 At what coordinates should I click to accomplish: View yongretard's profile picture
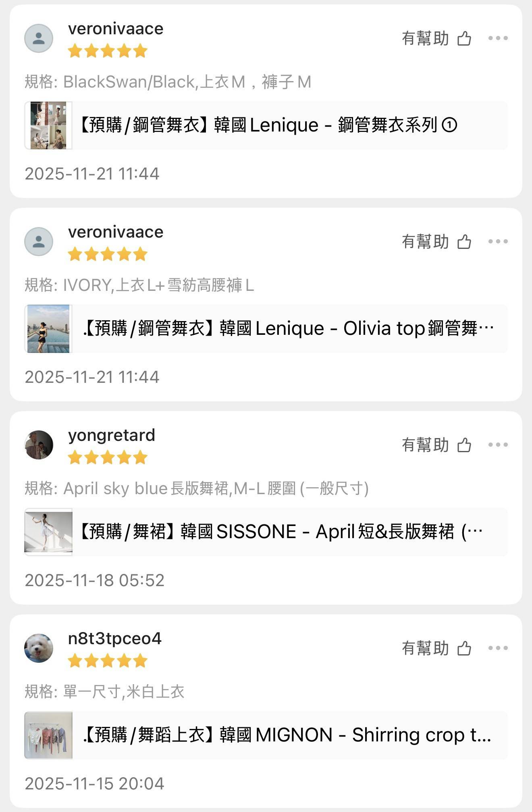pyautogui.click(x=39, y=445)
